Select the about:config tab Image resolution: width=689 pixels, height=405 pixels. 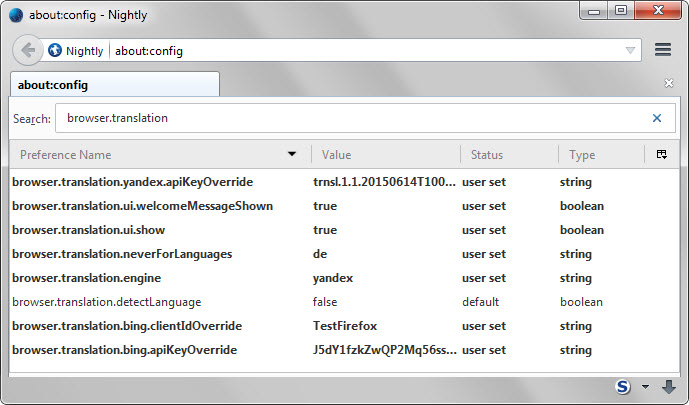(115, 84)
